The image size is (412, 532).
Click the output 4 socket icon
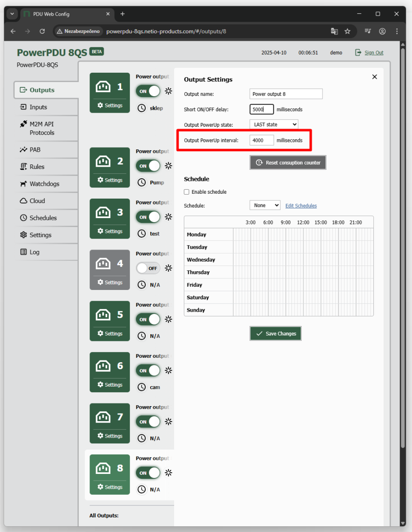tap(103, 264)
